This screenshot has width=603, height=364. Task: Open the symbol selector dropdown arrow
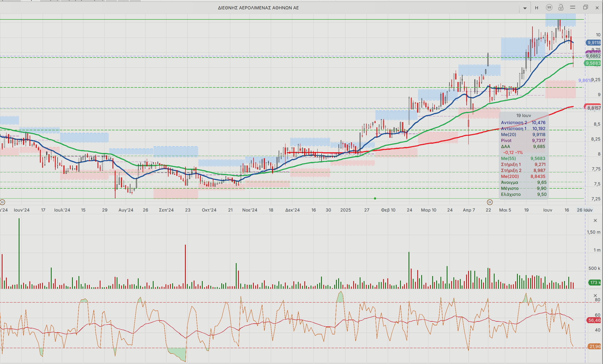point(525,8)
